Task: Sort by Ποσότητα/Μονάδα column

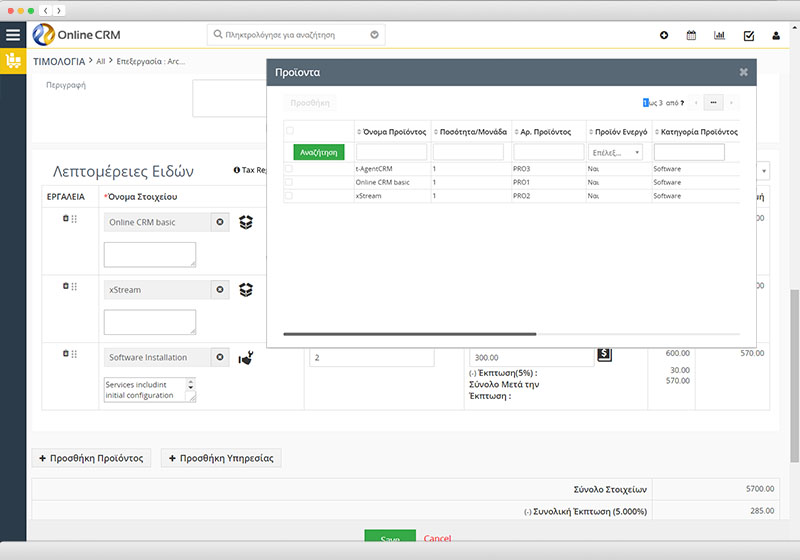Action: click(x=470, y=132)
